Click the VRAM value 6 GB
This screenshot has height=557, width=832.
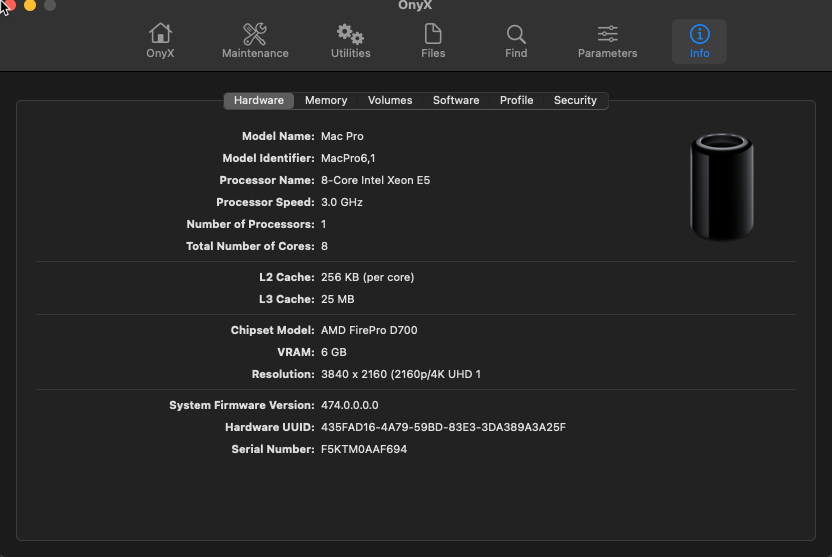click(334, 352)
